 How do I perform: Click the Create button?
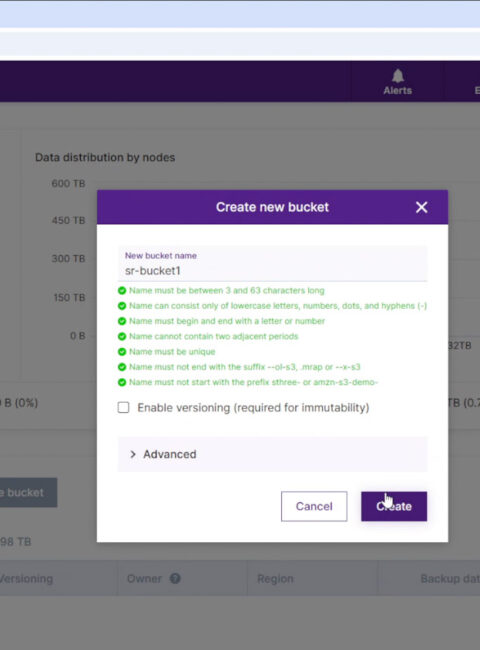pyautogui.click(x=394, y=506)
